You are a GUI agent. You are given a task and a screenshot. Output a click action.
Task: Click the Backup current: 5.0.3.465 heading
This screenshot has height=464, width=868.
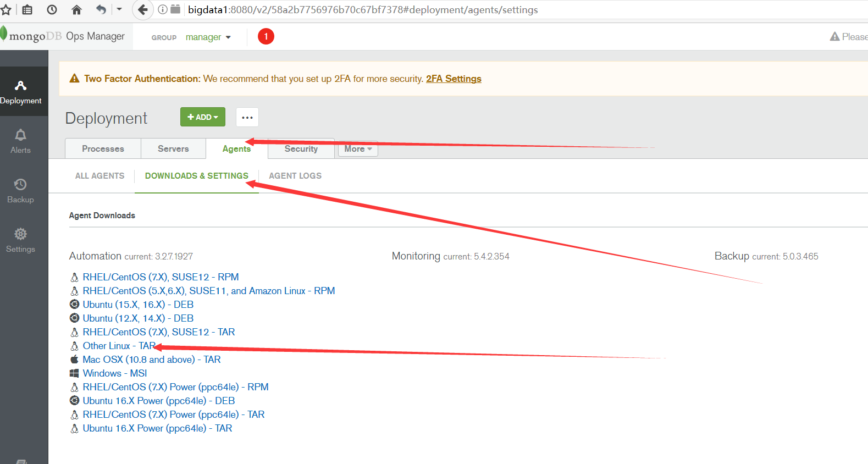(766, 256)
